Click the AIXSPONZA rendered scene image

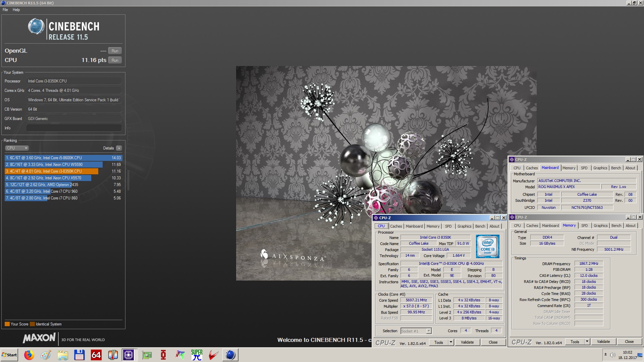pyautogui.click(x=386, y=173)
